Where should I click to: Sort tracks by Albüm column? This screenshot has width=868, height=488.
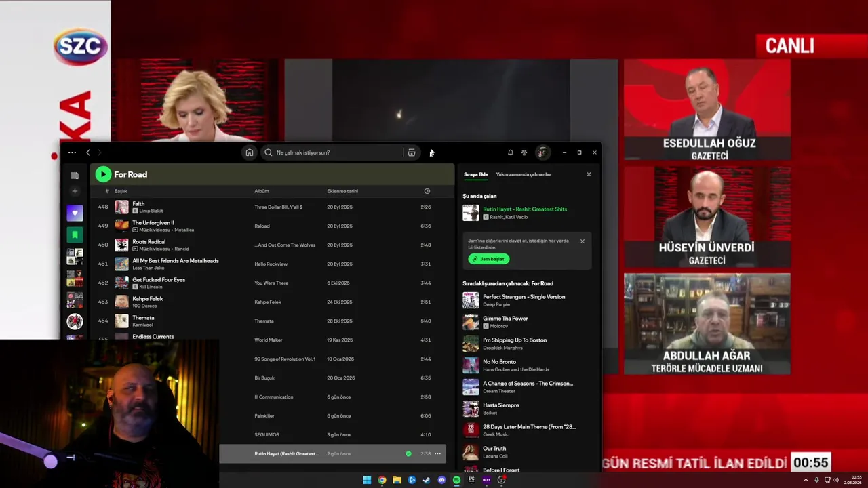[262, 191]
